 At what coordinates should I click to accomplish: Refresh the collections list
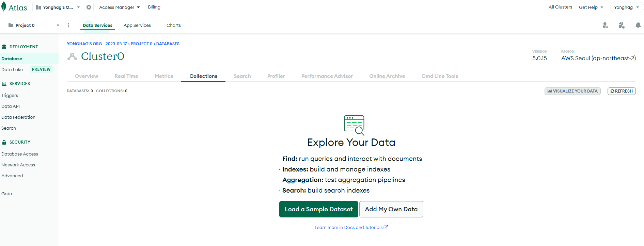(x=622, y=91)
